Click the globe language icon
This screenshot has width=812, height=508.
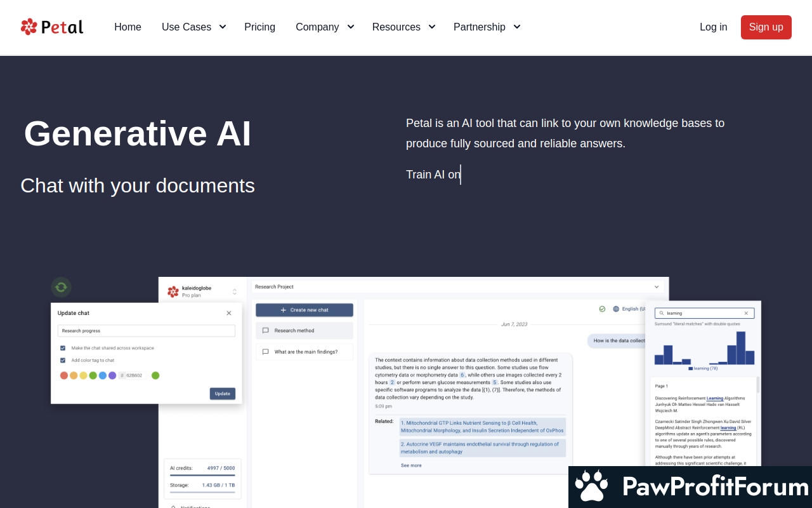pyautogui.click(x=615, y=309)
